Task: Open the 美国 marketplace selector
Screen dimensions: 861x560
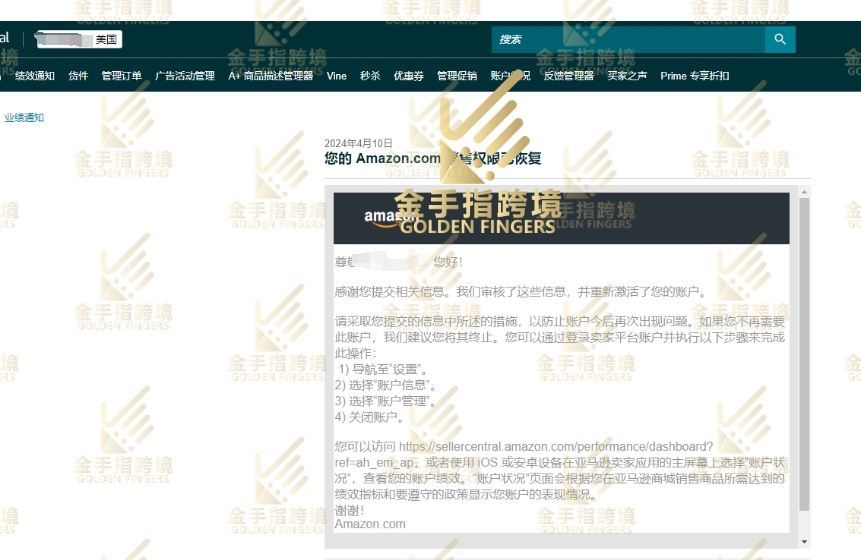Action: pyautogui.click(x=79, y=40)
